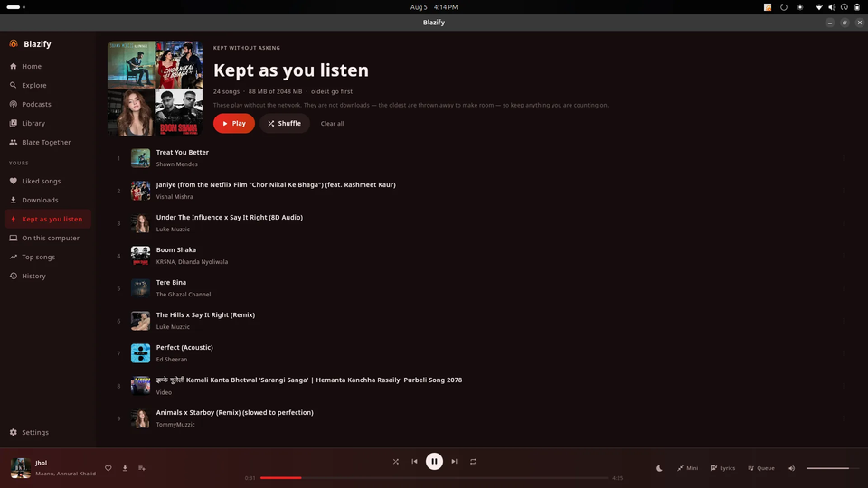Adjust the volume slider
The height and width of the screenshot is (488, 868).
click(x=832, y=468)
